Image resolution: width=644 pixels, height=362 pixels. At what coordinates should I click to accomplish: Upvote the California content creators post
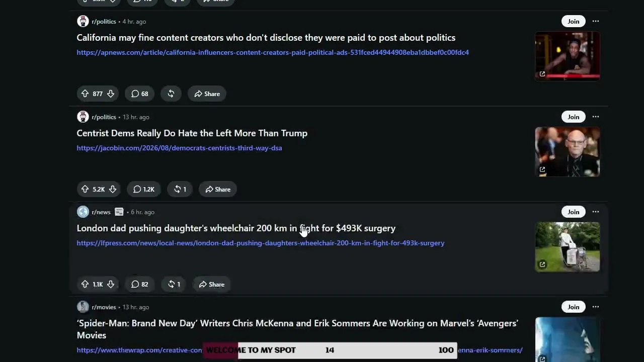(85, 94)
